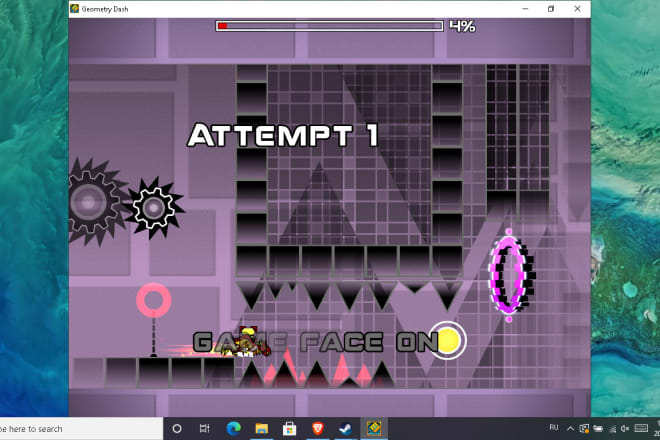Screen dimensions: 660x440
Task: Tap the yellow jump orb
Action: coord(447,340)
